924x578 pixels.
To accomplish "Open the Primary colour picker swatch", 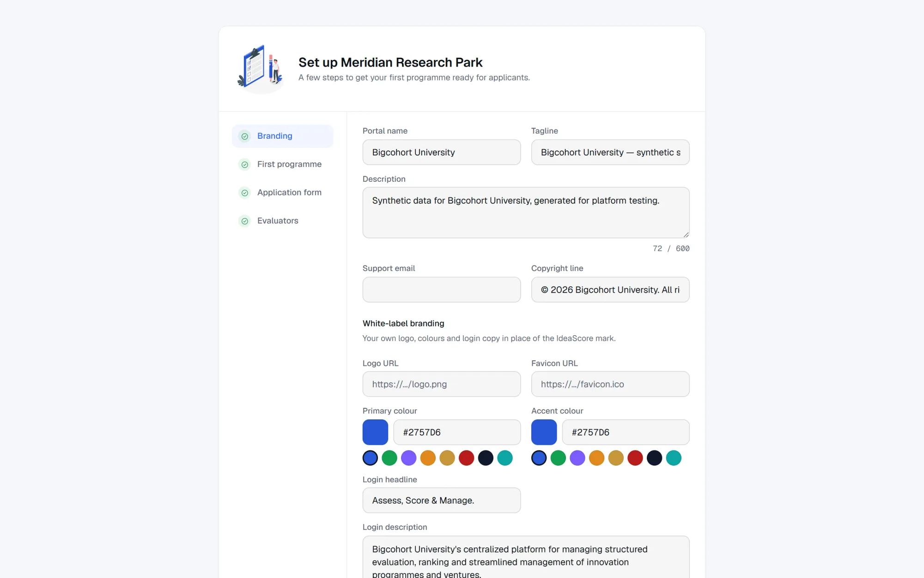I will tap(375, 432).
